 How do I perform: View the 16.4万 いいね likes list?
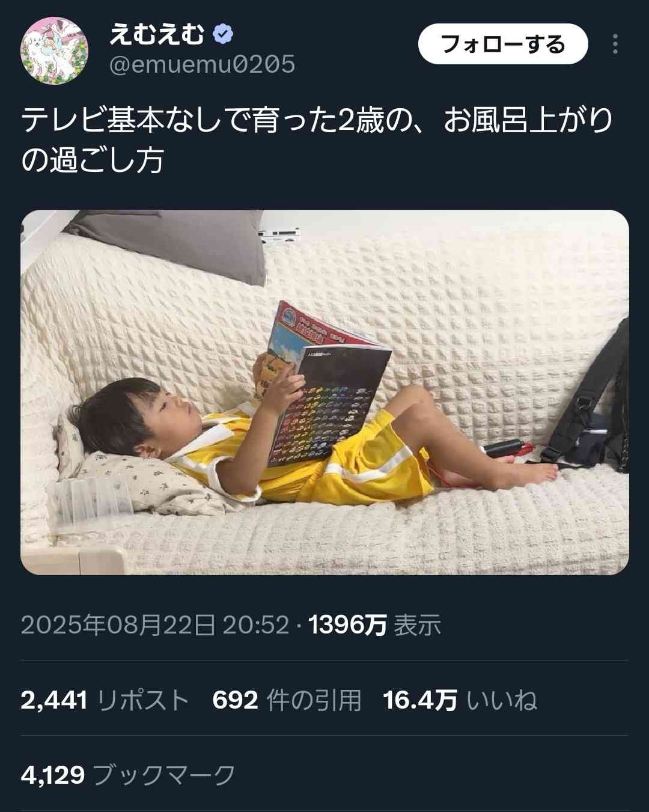click(x=460, y=700)
